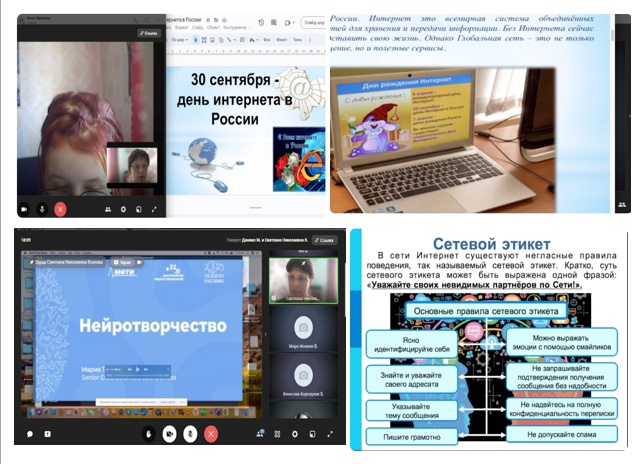Collapse participants strip with chevron
The width and height of the screenshot is (635, 464).
pyautogui.click(x=266, y=334)
